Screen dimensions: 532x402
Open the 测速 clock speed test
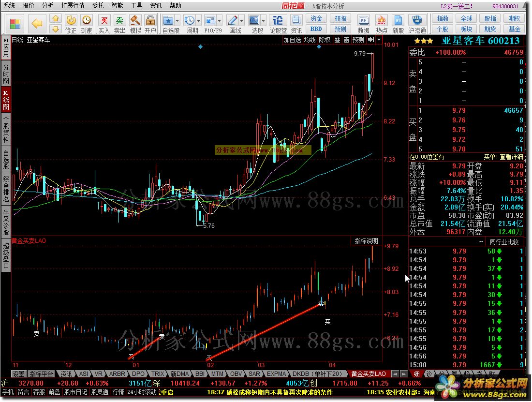click(87, 20)
